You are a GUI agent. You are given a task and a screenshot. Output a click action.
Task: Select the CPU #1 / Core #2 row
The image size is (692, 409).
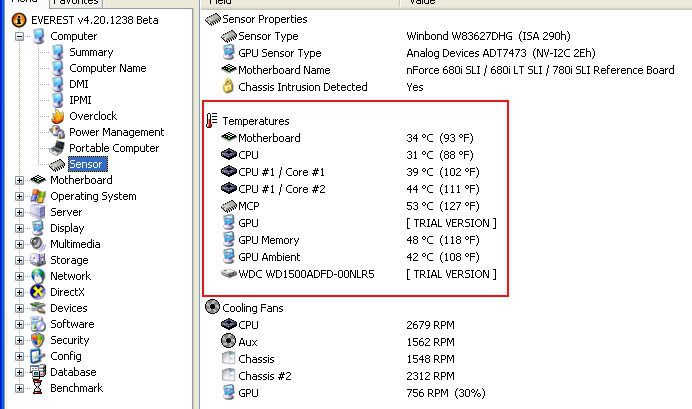350,189
